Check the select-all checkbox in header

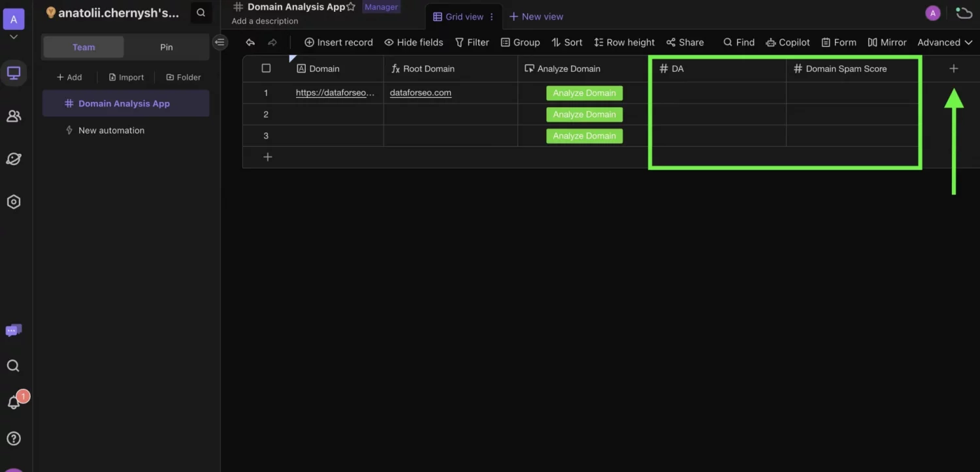pyautogui.click(x=266, y=69)
